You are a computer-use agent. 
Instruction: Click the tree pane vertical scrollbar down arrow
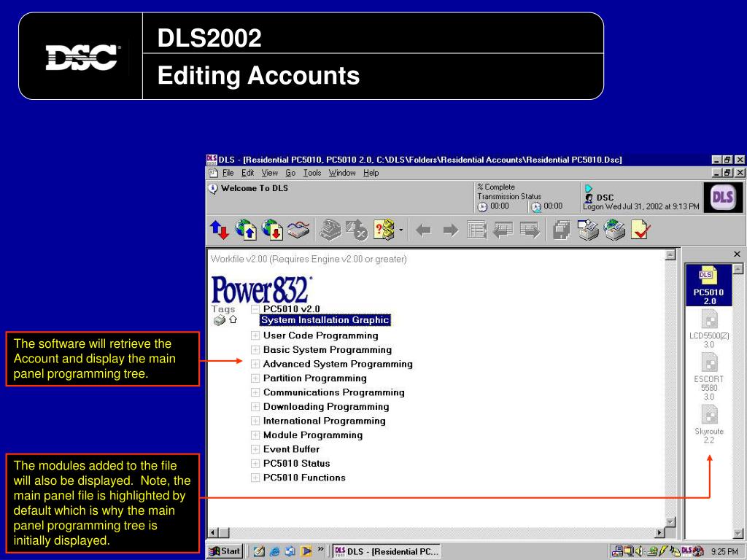(670, 522)
